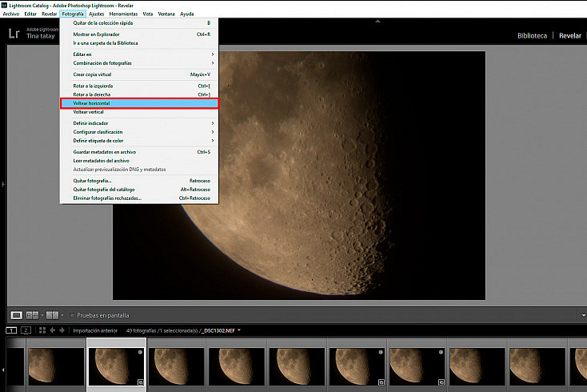Choose Mostrar en Explorador
587x392 pixels.
(x=139, y=34)
